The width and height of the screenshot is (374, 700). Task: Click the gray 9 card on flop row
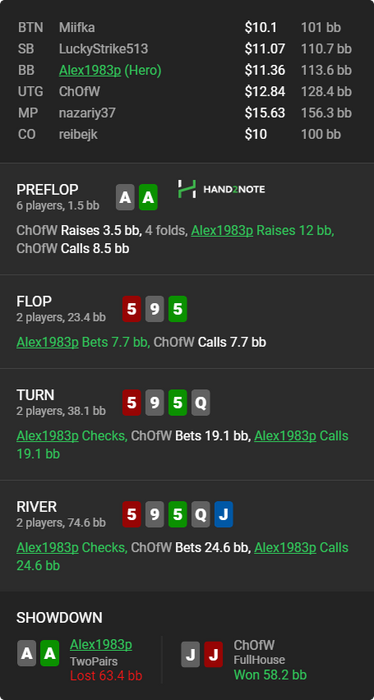154,309
